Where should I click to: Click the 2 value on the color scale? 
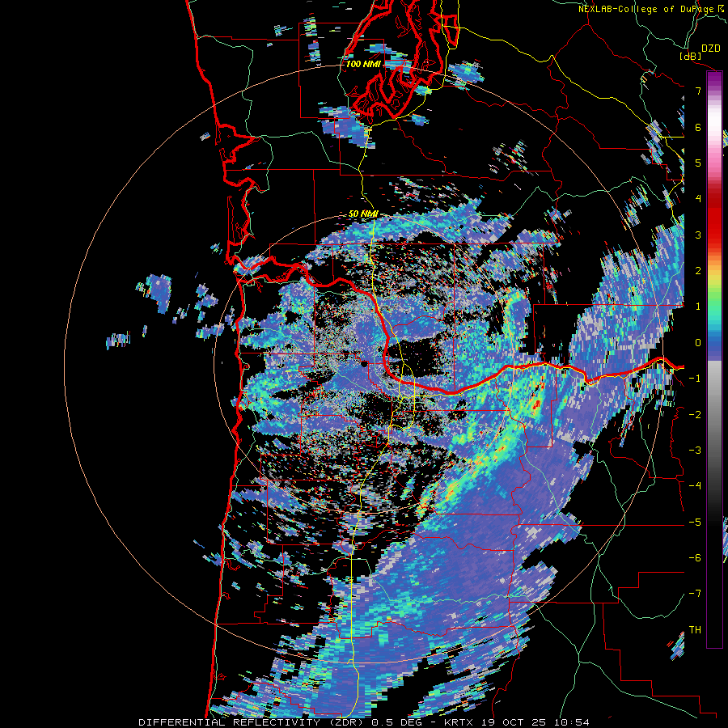[x=698, y=271]
